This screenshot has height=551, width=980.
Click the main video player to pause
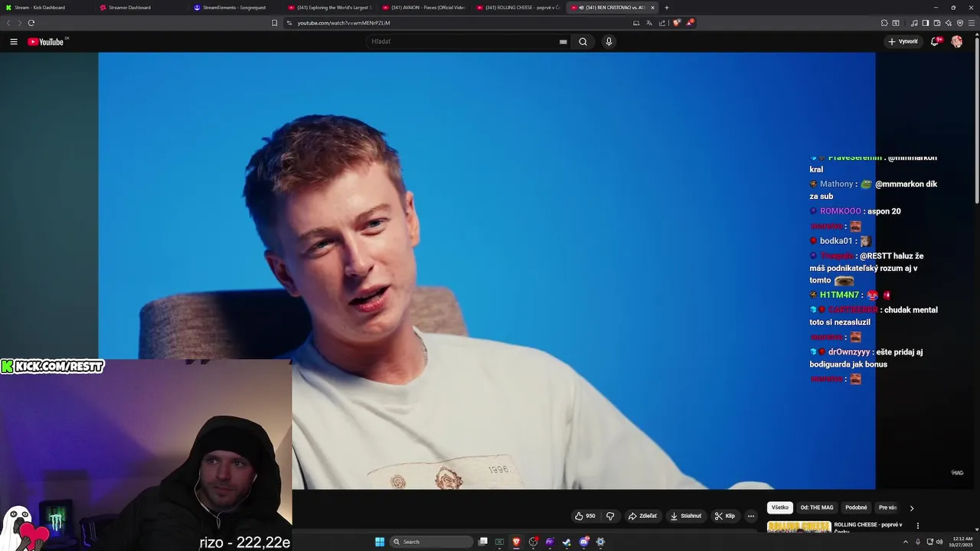point(486,270)
